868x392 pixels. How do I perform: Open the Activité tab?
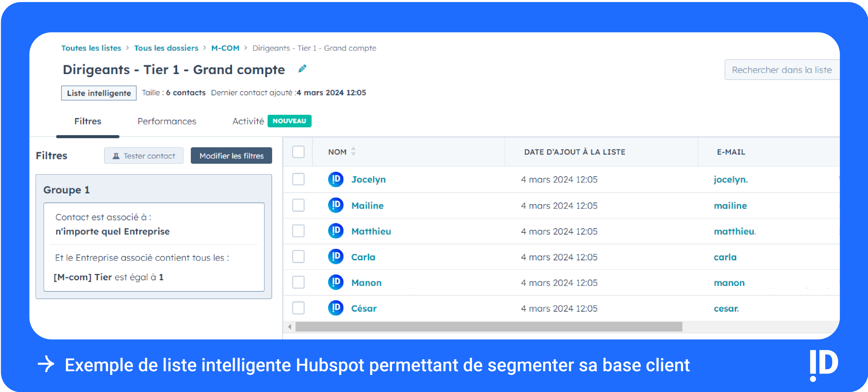(248, 121)
